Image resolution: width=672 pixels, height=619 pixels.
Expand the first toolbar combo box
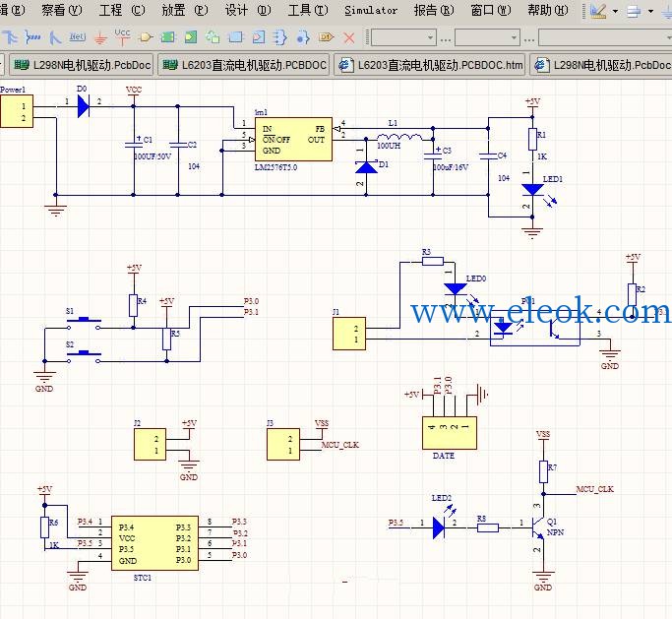pyautogui.click(x=430, y=37)
